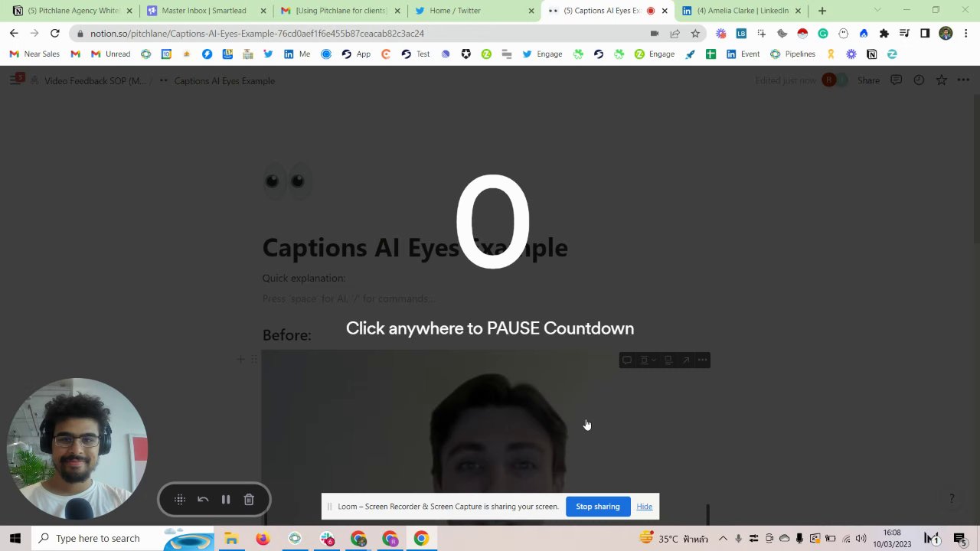Bookmark this page with the star icon
Screen dimensions: 980x551
point(695,34)
